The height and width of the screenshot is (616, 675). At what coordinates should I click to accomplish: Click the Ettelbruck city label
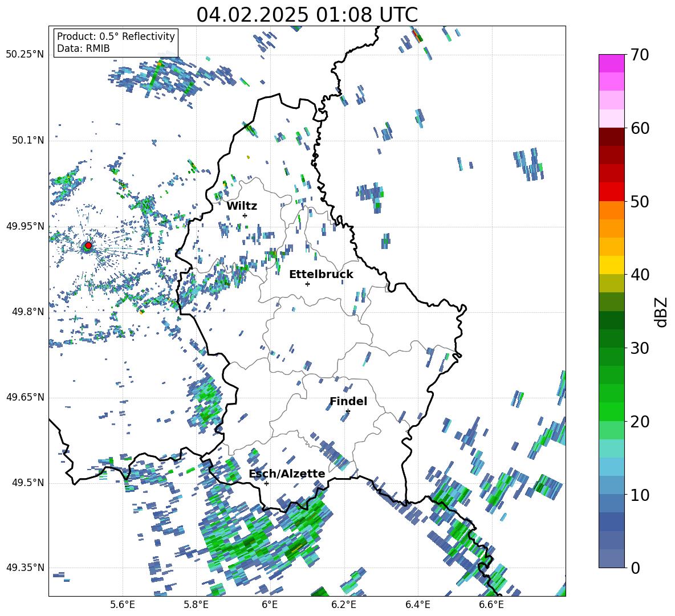click(321, 275)
